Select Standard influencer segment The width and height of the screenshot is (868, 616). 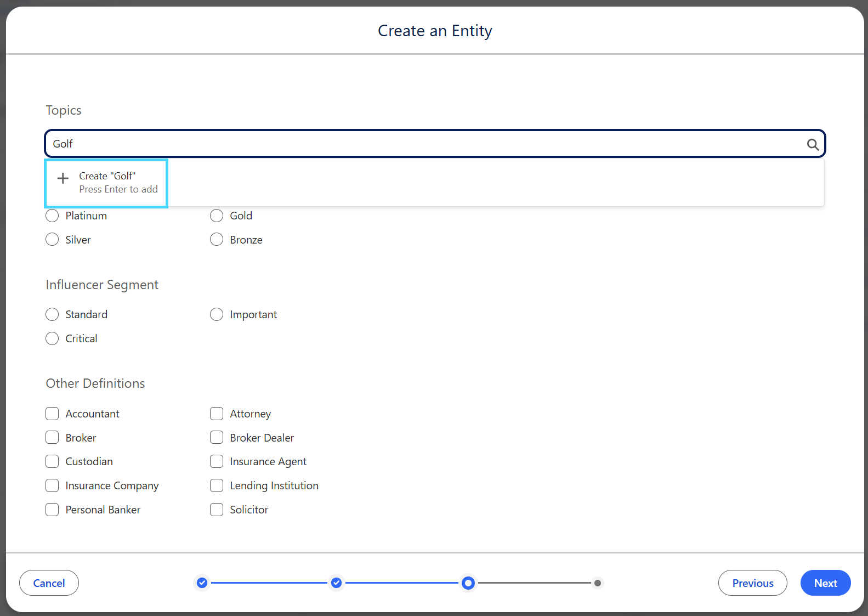coord(52,314)
